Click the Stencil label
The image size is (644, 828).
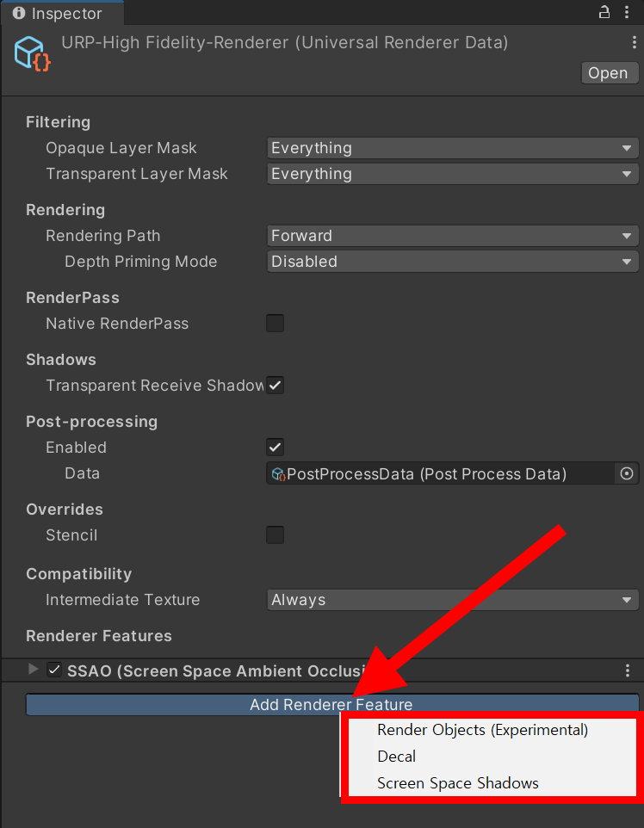pyautogui.click(x=71, y=534)
